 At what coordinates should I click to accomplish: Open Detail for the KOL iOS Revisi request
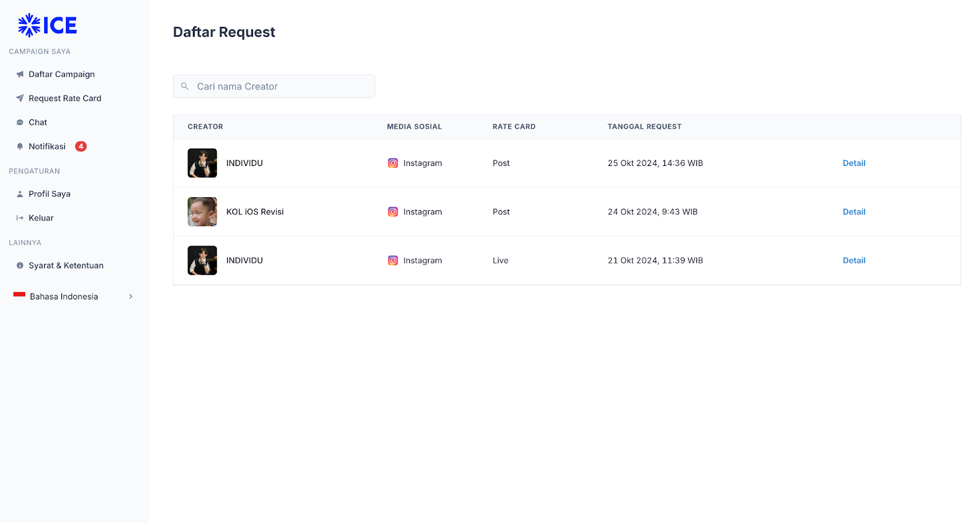853,212
